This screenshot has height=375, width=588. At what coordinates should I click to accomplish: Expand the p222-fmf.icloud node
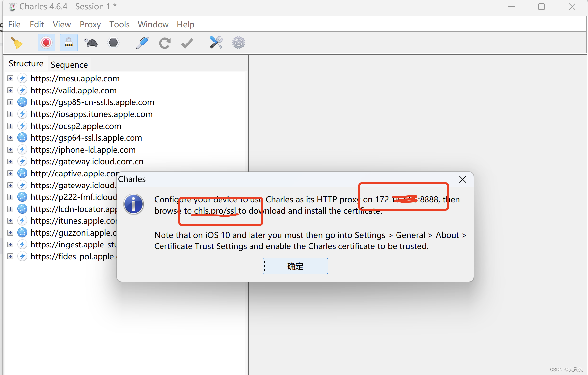tap(10, 197)
